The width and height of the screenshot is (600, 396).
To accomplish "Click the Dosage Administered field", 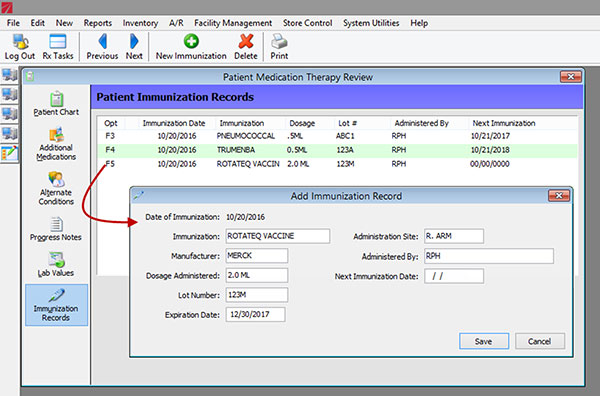I will click(x=256, y=275).
